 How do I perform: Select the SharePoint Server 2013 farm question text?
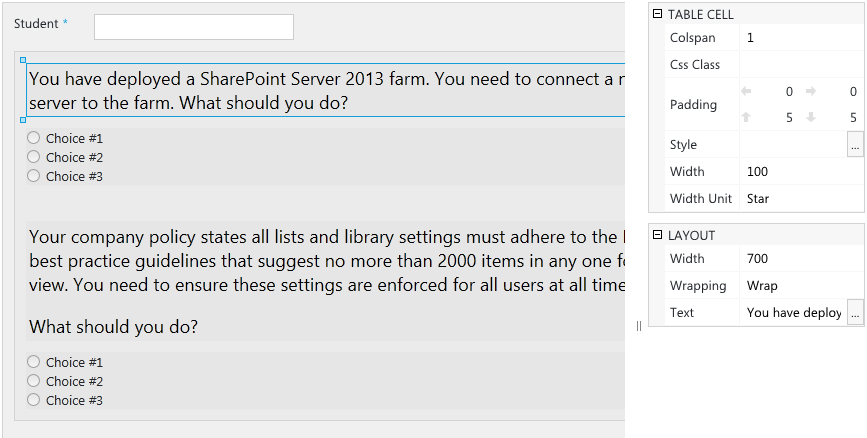point(326,91)
